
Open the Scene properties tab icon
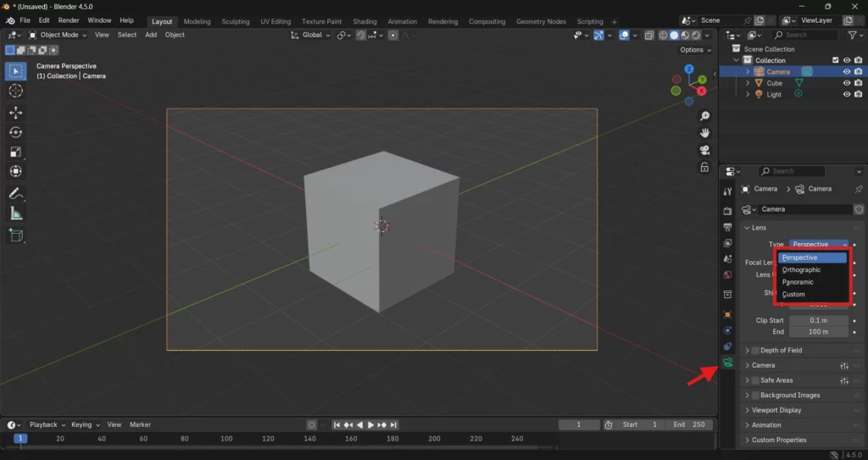pyautogui.click(x=728, y=259)
